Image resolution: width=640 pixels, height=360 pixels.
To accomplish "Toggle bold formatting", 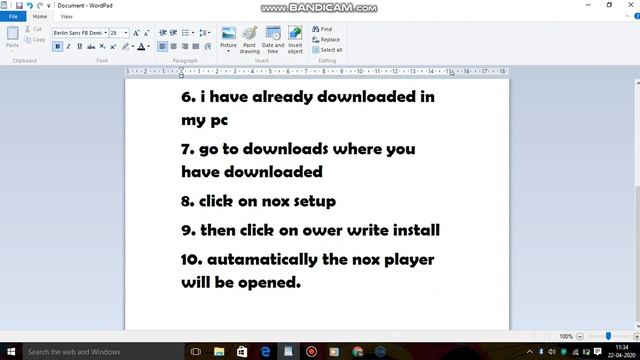I will 58,47.
